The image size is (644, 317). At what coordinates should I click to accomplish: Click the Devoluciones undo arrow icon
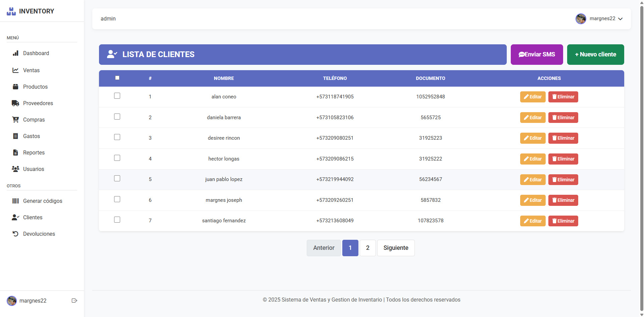point(15,234)
